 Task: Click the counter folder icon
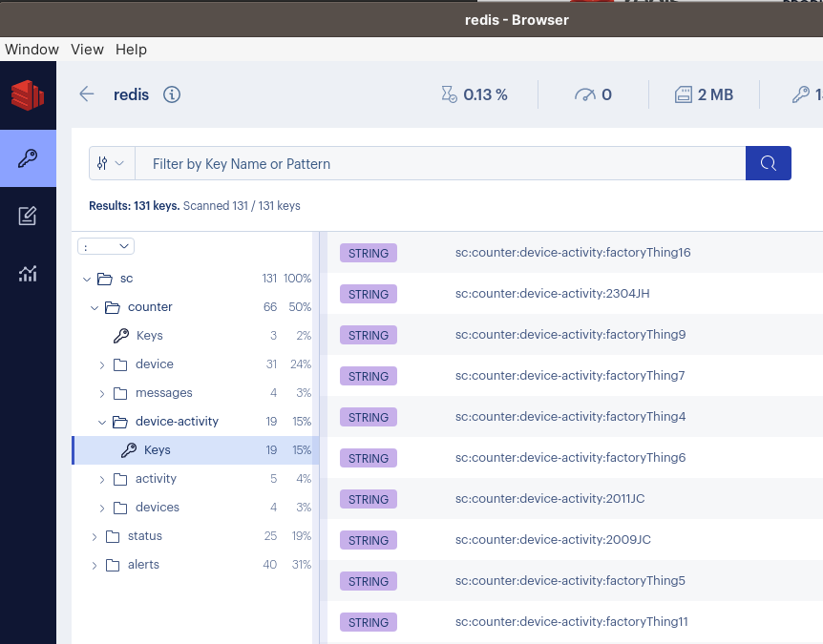point(113,307)
